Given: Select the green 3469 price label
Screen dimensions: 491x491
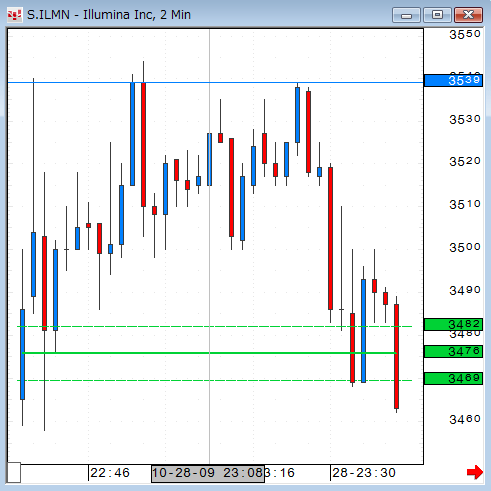Looking at the screenshot, I should click(453, 378).
